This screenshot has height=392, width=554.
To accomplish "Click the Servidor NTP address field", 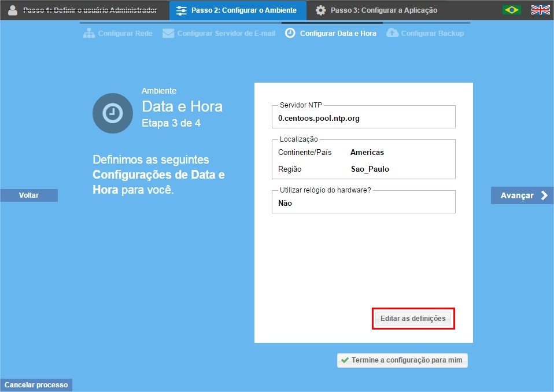I will click(x=363, y=118).
